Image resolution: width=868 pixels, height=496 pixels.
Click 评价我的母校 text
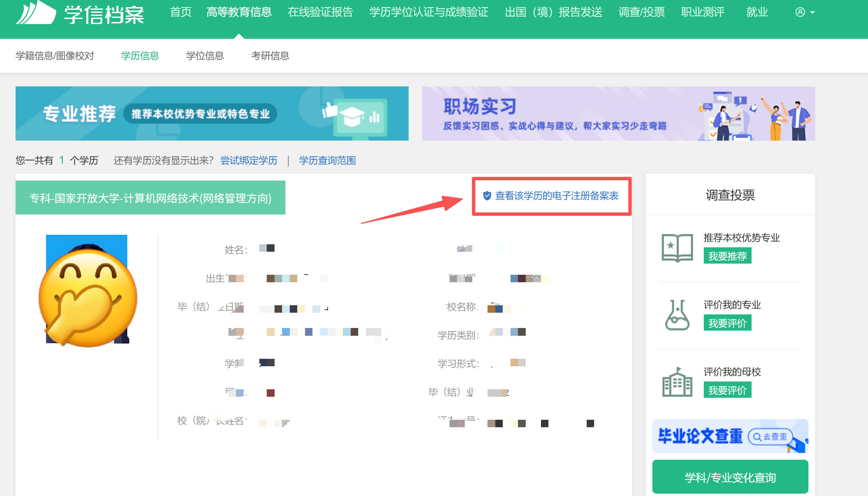click(x=732, y=372)
